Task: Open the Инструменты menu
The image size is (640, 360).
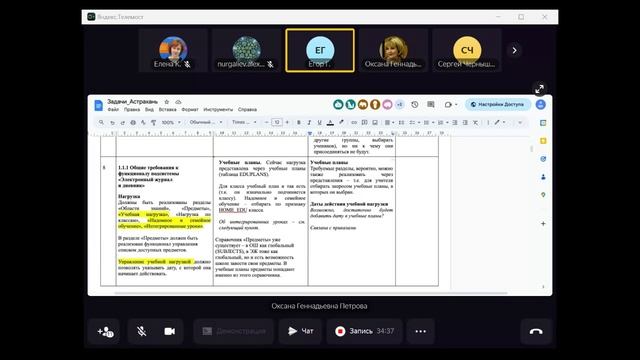Action: tap(218, 109)
